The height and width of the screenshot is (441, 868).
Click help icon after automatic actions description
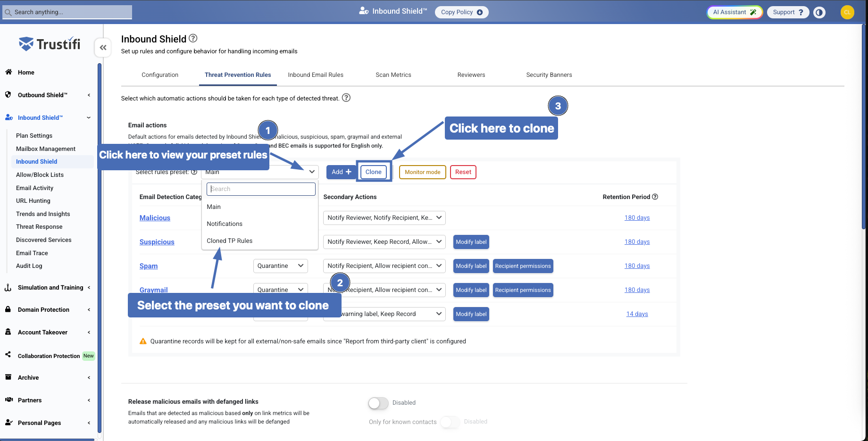346,98
